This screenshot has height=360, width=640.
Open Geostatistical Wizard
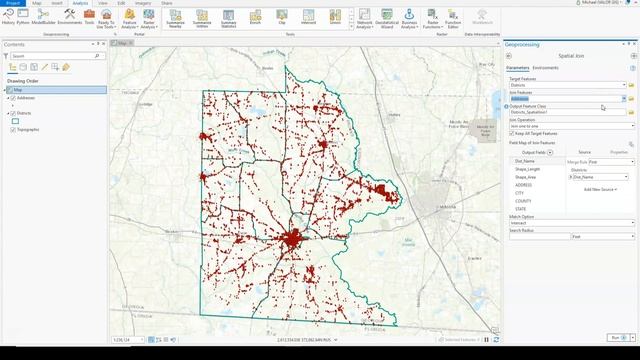point(387,19)
